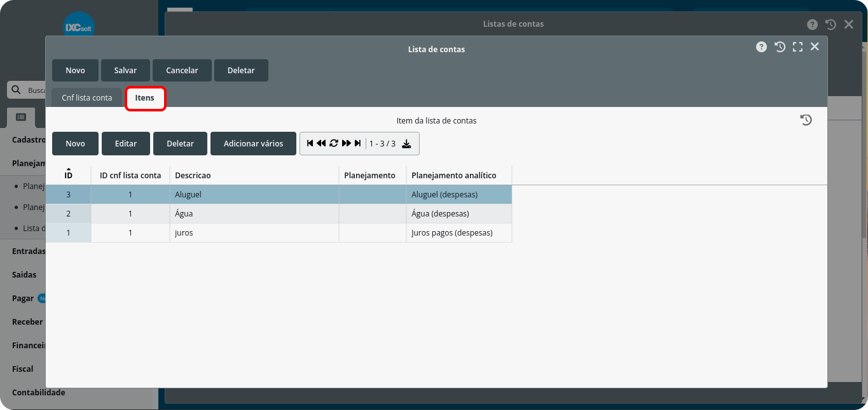Screen dimensions: 868x410
Task: Select the juros row in the grid
Action: click(x=254, y=233)
